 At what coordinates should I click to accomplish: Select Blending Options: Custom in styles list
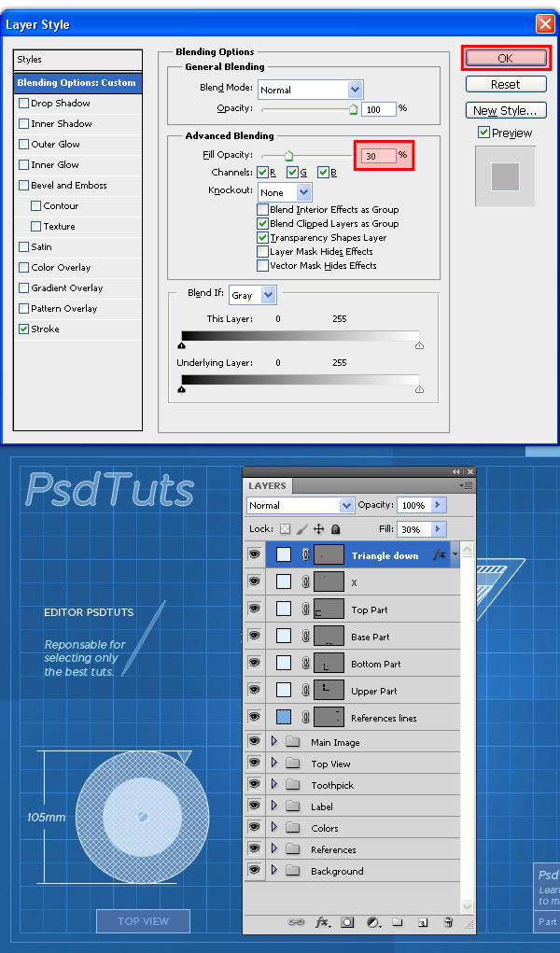[x=77, y=83]
